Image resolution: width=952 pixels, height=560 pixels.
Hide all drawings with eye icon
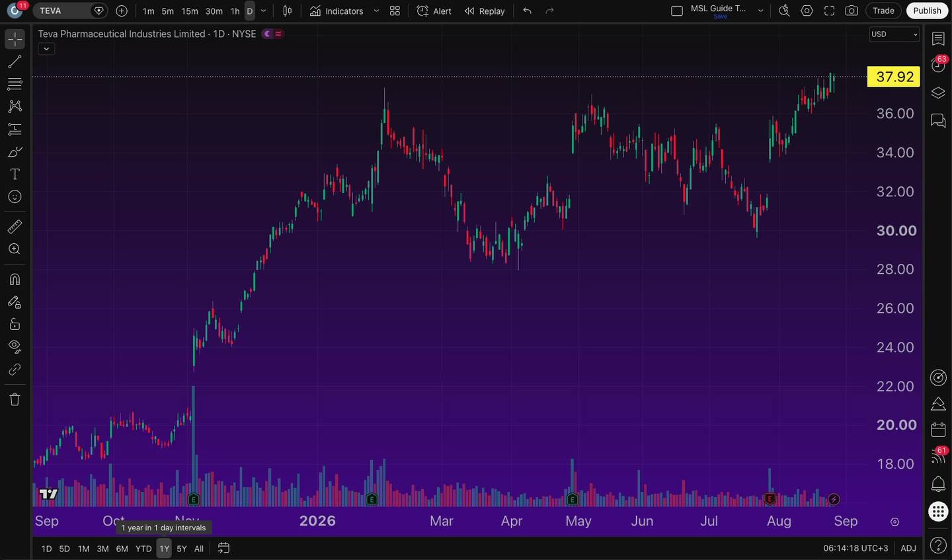15,346
